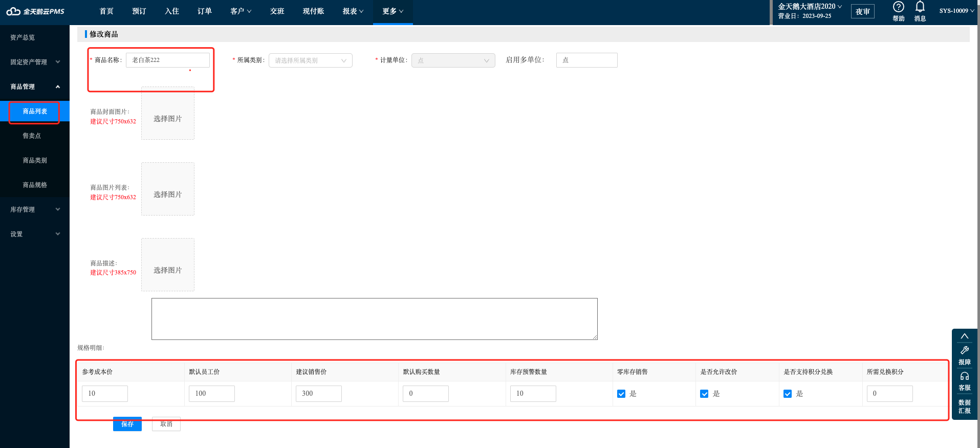Screen dimensions: 980x448
Task: Go to 首页 in top navigation
Action: click(x=106, y=11)
